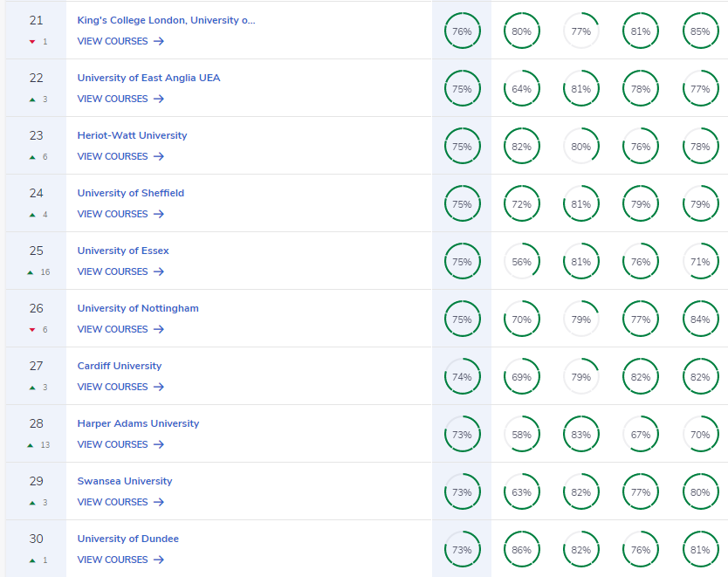The height and width of the screenshot is (577, 728).
Task: Click the 71% circle for University of Essex
Action: click(x=700, y=261)
